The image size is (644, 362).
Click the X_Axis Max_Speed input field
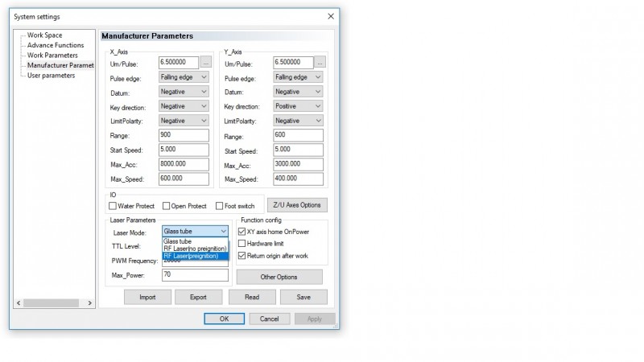[x=184, y=179]
